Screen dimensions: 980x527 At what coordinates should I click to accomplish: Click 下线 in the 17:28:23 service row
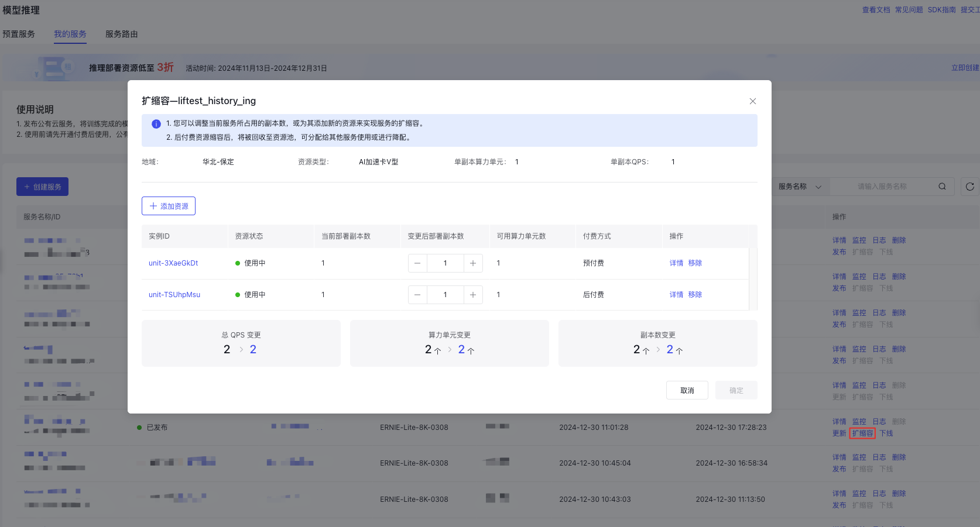[x=886, y=433]
